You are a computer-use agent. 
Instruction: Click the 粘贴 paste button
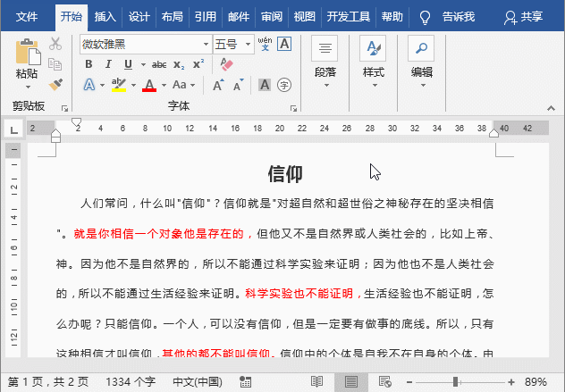27,63
